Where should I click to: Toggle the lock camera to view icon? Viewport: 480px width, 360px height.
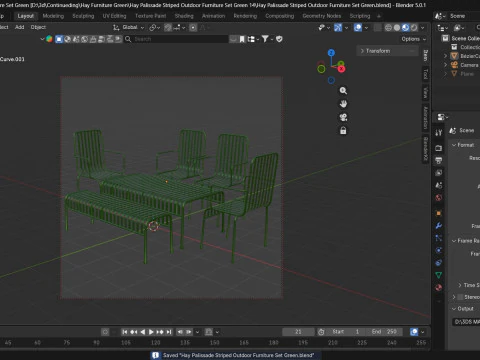(343, 131)
